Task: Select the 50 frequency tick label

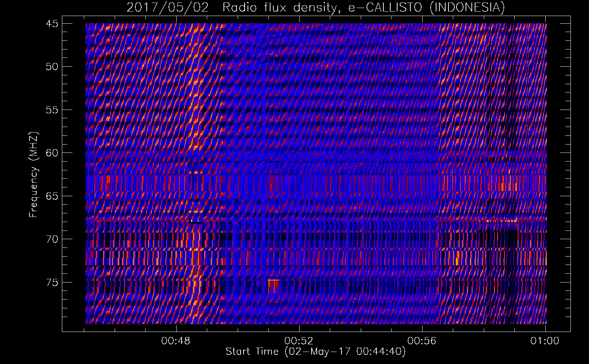Action: click(x=52, y=67)
